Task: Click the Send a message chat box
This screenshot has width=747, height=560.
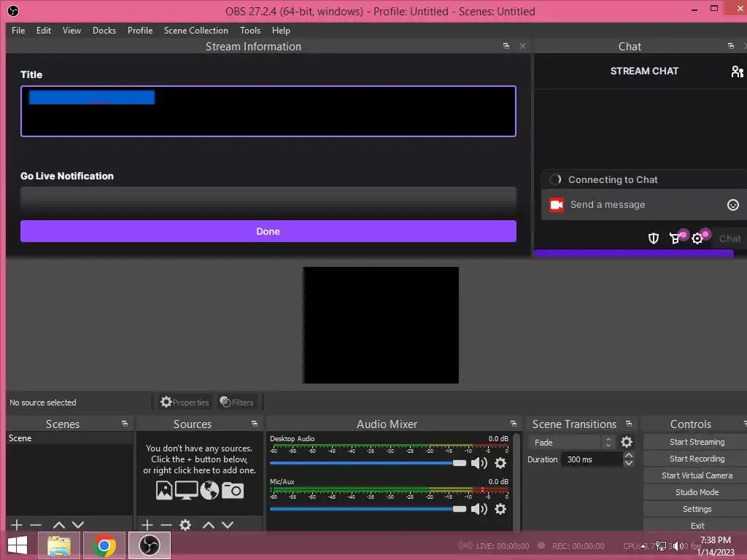Action: pyautogui.click(x=644, y=205)
